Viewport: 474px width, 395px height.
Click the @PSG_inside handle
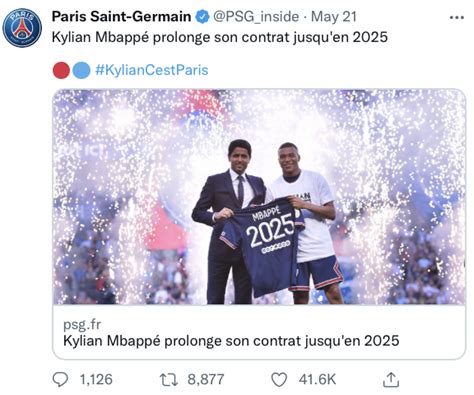pos(256,17)
